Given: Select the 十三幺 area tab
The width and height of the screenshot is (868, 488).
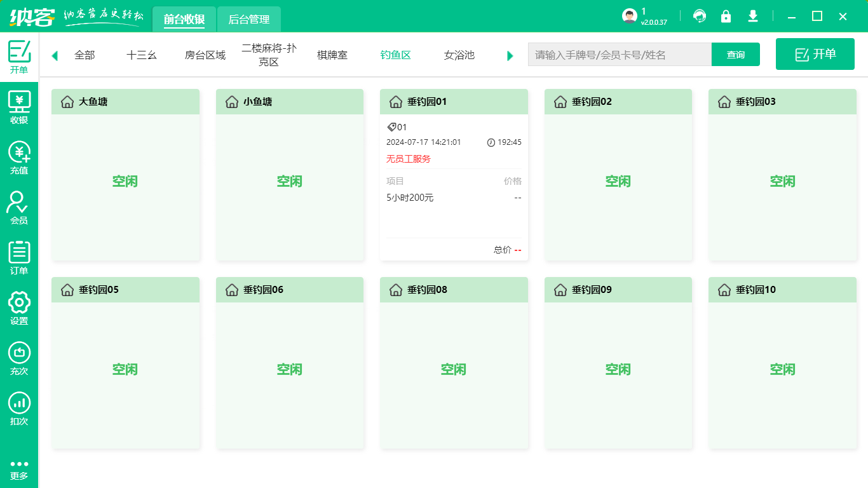Looking at the screenshot, I should click(x=142, y=55).
